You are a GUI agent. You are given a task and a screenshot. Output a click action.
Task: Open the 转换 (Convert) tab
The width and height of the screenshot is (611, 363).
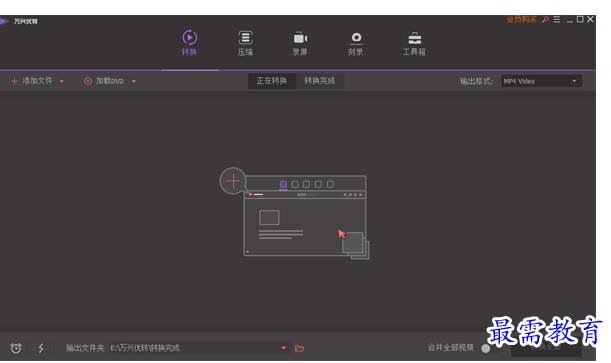tap(189, 43)
